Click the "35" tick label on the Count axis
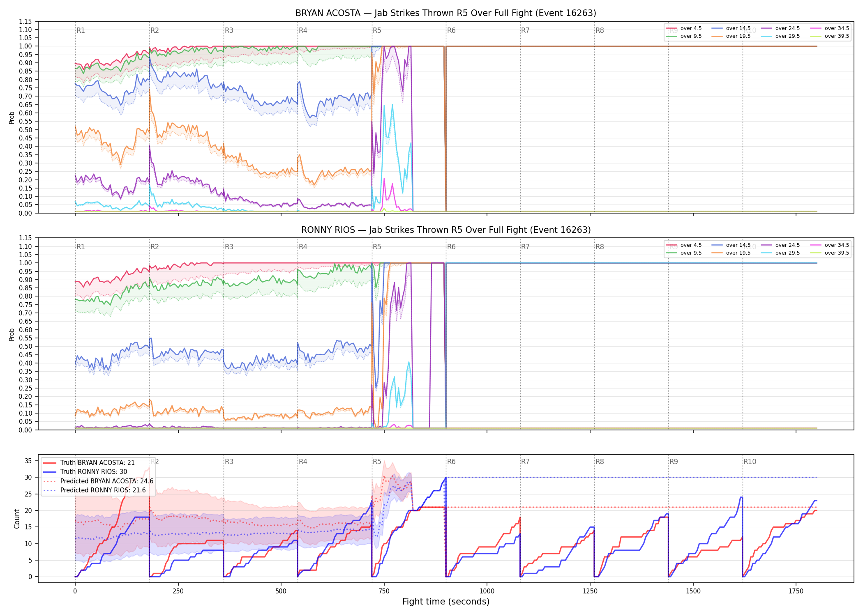The height and width of the screenshot is (616, 863). point(28,461)
